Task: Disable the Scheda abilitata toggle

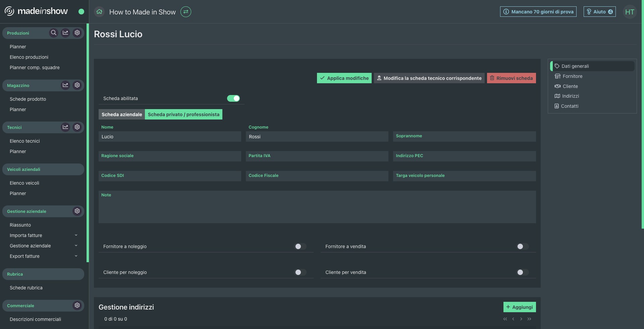Action: pyautogui.click(x=233, y=98)
